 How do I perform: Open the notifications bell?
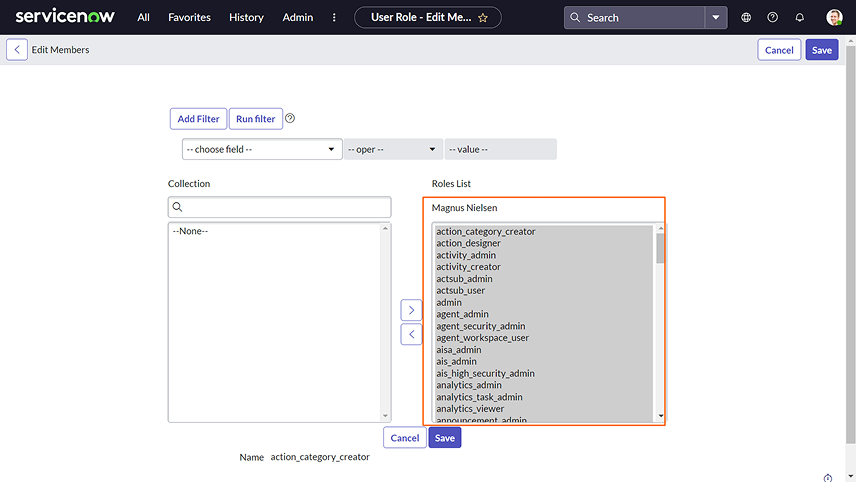pyautogui.click(x=799, y=17)
